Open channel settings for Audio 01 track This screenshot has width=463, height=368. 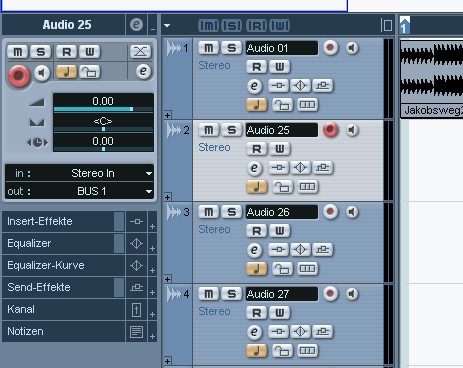[x=254, y=86]
